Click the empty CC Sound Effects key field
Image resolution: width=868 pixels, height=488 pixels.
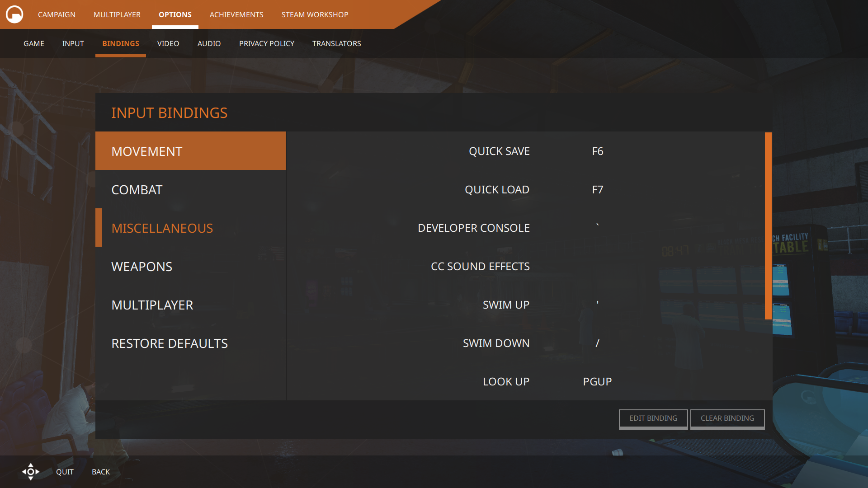[597, 267]
